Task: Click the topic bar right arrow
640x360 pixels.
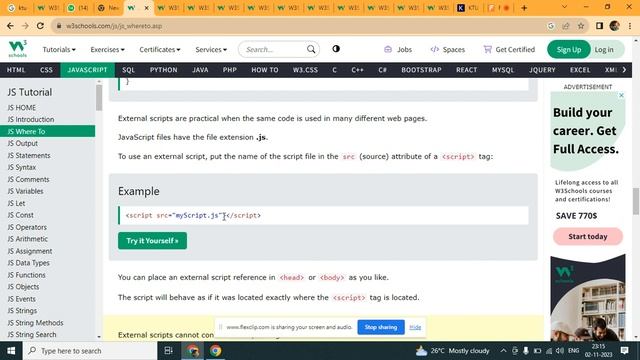Action: 624,70
